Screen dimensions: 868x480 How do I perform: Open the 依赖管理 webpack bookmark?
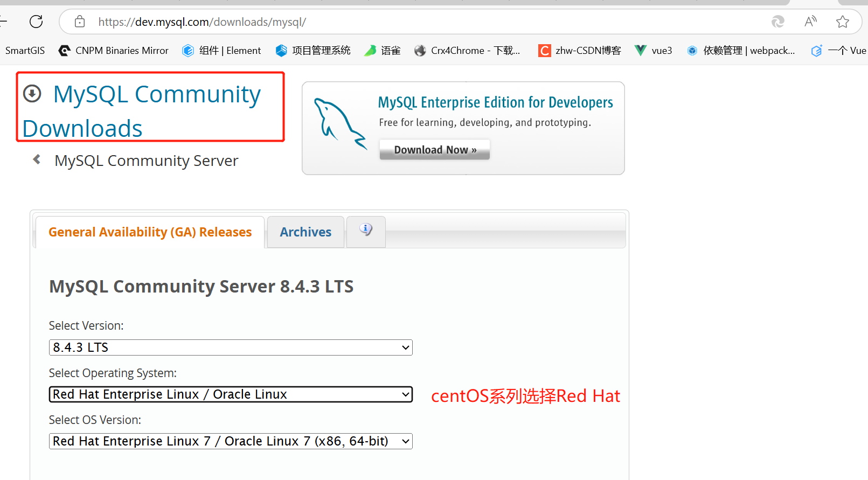741,51
